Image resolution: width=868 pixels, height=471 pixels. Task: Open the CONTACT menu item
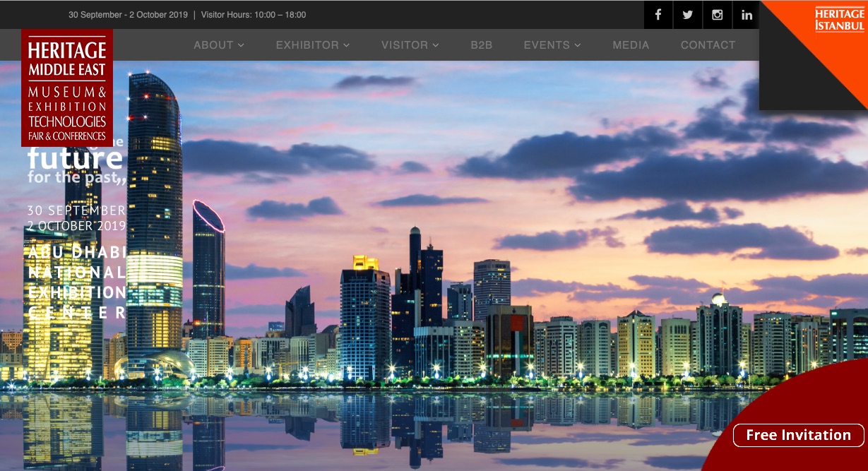coord(708,44)
